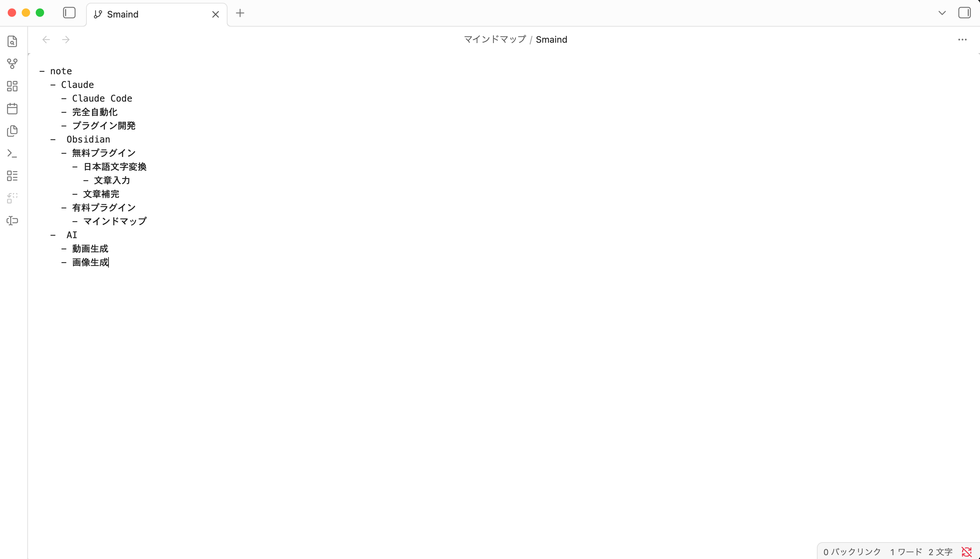Navigate forward with the right arrow
The image size is (980, 559).
tap(66, 40)
